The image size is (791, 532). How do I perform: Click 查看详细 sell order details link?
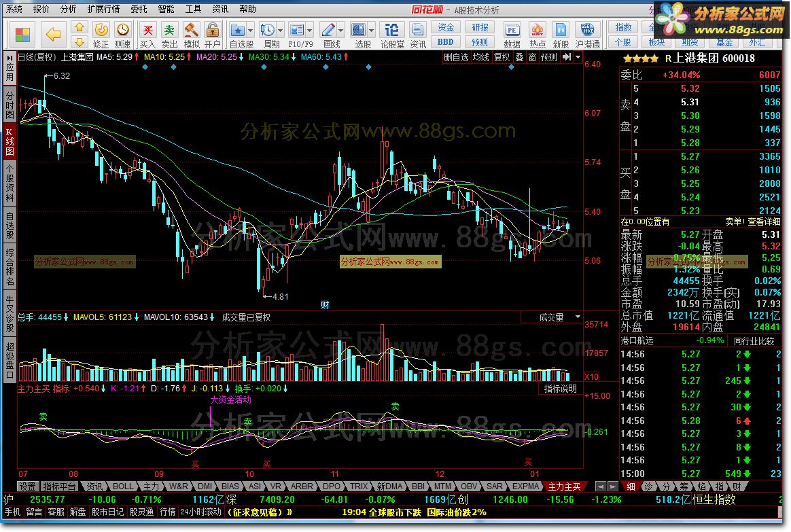764,221
